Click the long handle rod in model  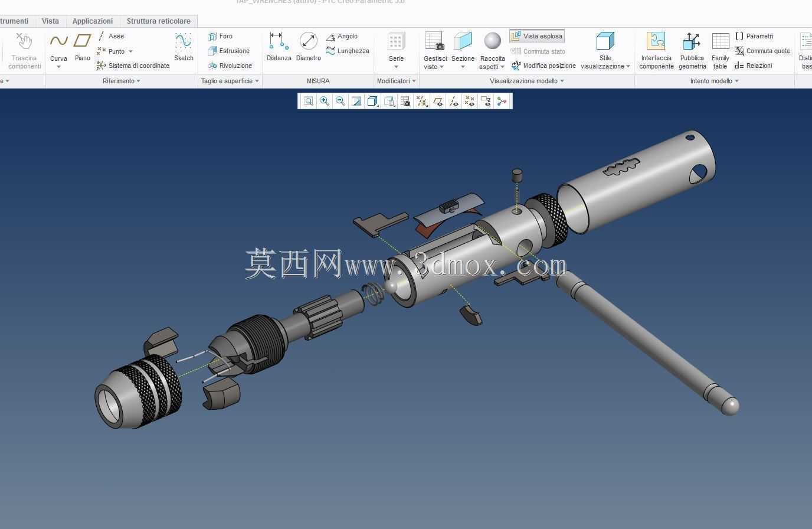(x=646, y=344)
